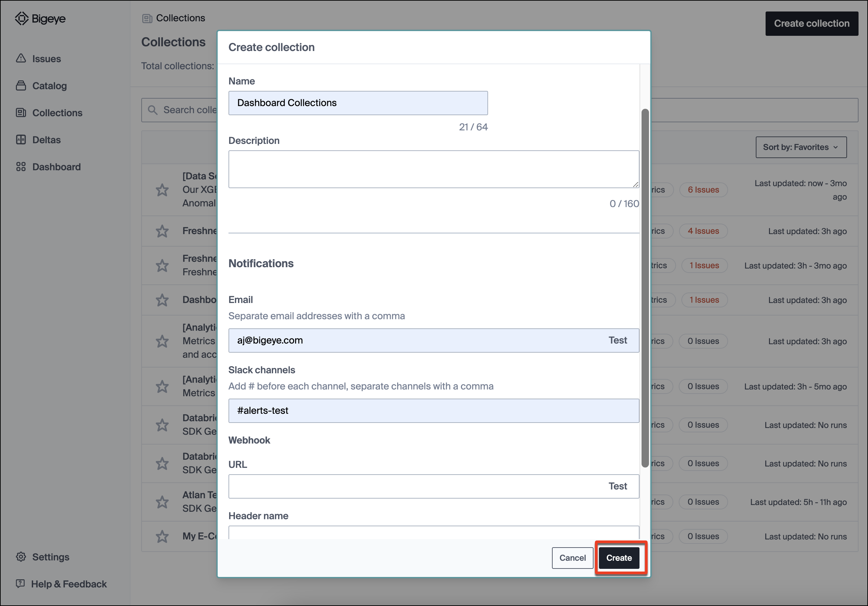Toggle star on My E-Commerce row

[x=162, y=536]
